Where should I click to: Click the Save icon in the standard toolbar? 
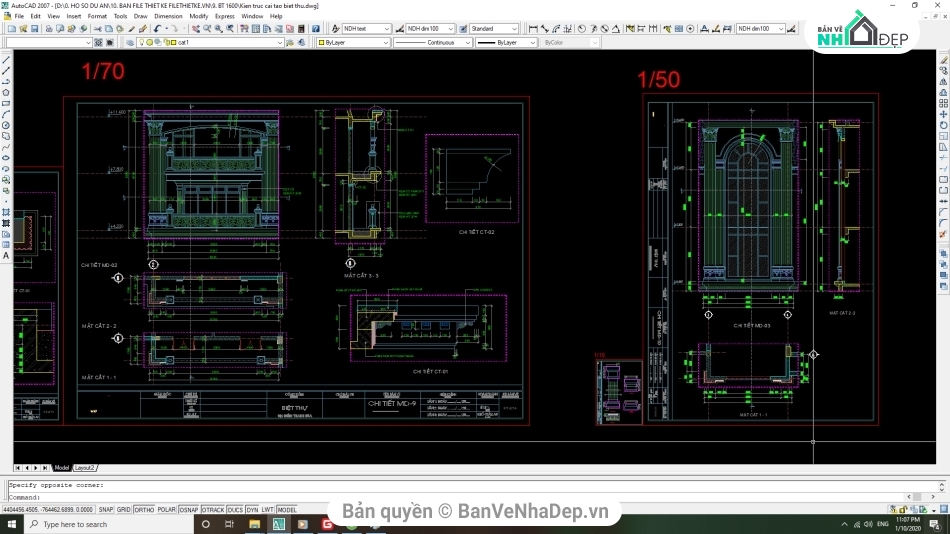(x=32, y=29)
